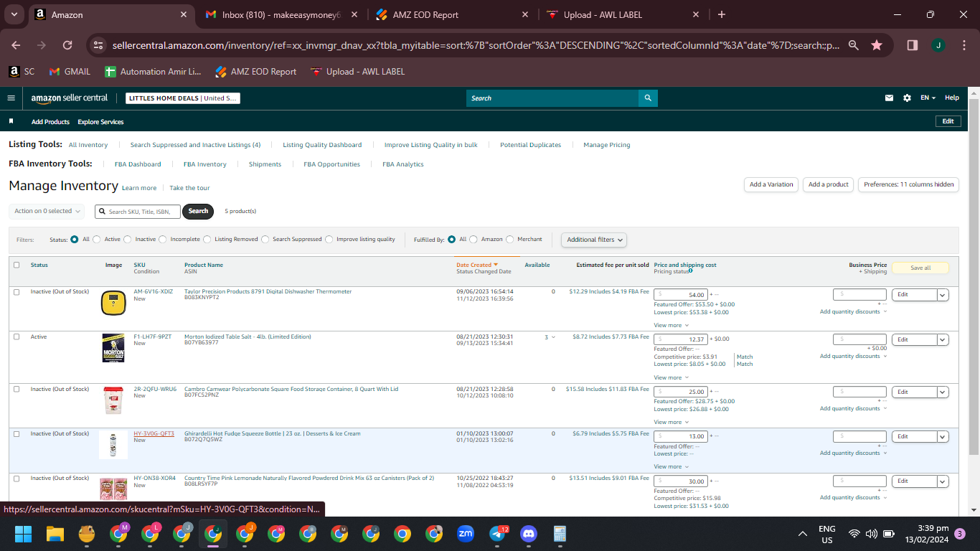This screenshot has width=980, height=551.
Task: Open the Chrome profile J avatar
Action: [x=938, y=44]
